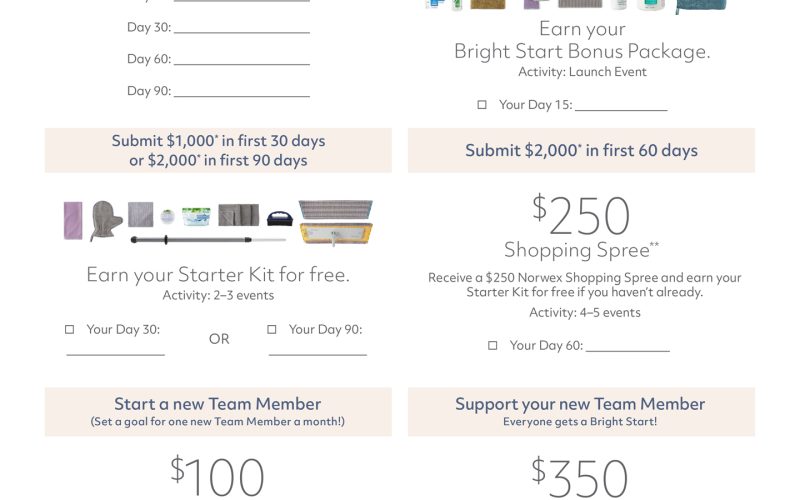Mark the Your Day 60 checkbox
The image size is (800, 500).
pos(492,345)
